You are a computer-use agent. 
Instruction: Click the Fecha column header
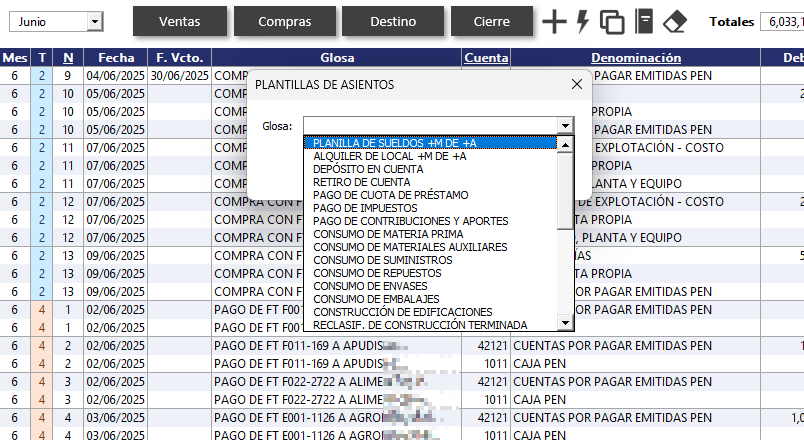[x=116, y=57]
